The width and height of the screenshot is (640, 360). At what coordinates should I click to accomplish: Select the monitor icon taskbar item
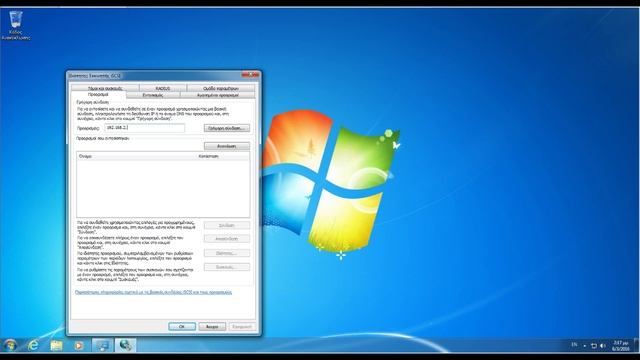click(102, 346)
